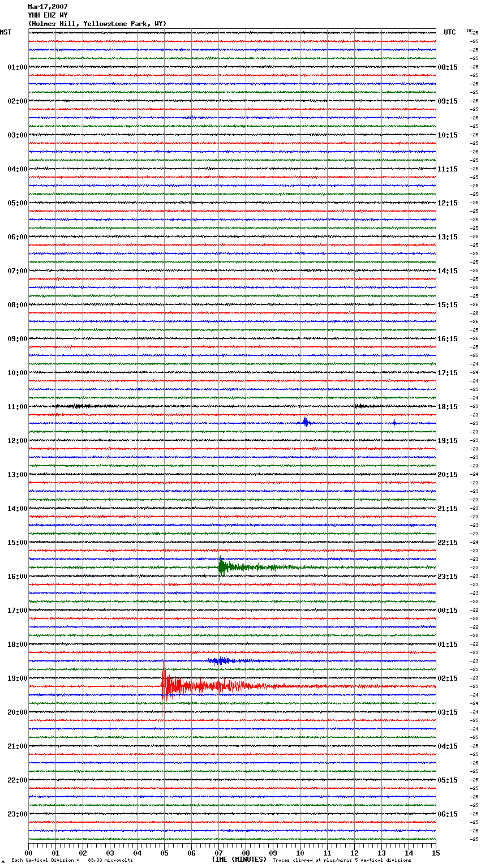Screen dimensions: 481x868
Task: Click the 22:15 UTC time label
Action: 448,543
